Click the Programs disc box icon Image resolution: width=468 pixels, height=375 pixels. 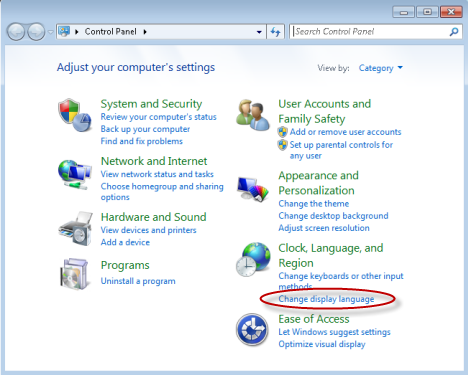coord(75,274)
